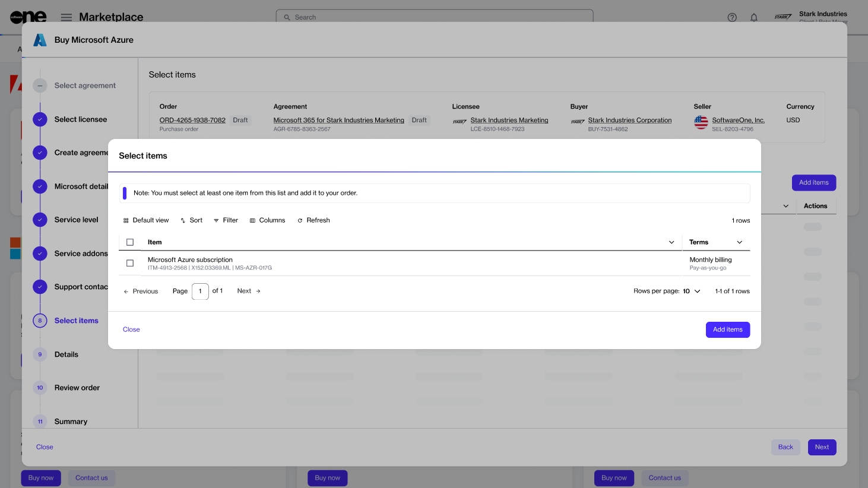The height and width of the screenshot is (488, 868).
Task: Expand the Item column header dropdown
Action: 671,242
